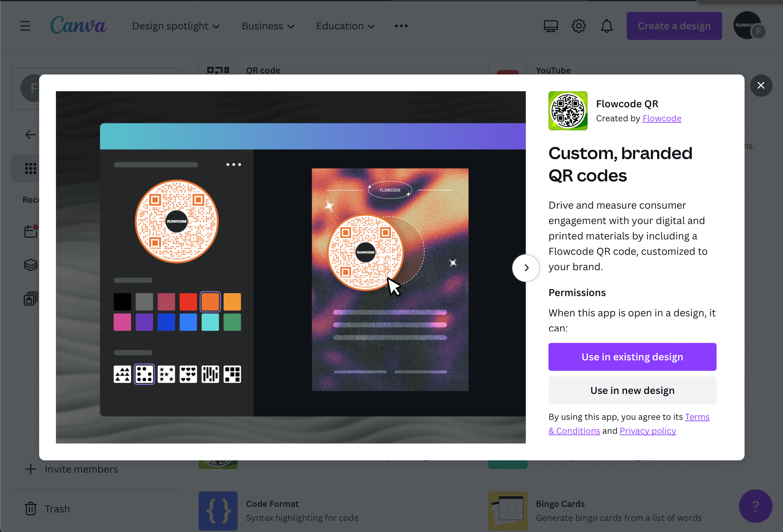Click the Flowcode QR app icon
The image size is (783, 532).
pos(568,111)
